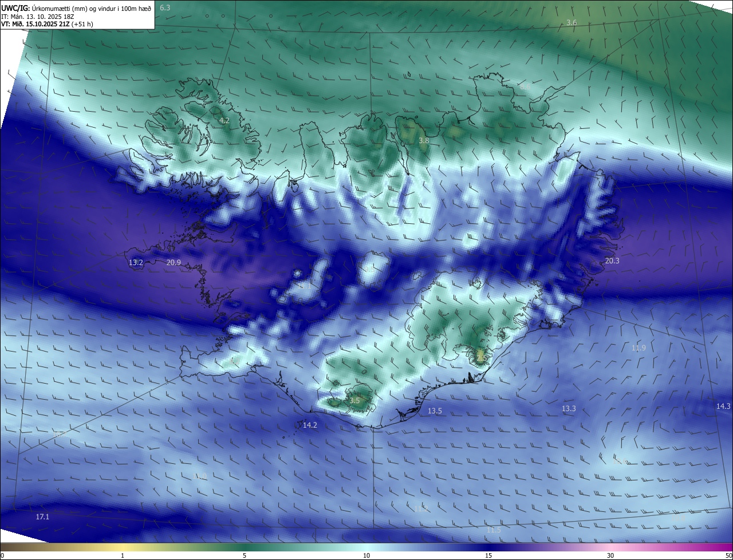733x560 pixels.
Task: Click the '5' tick label on the color scale
Action: click(245, 555)
